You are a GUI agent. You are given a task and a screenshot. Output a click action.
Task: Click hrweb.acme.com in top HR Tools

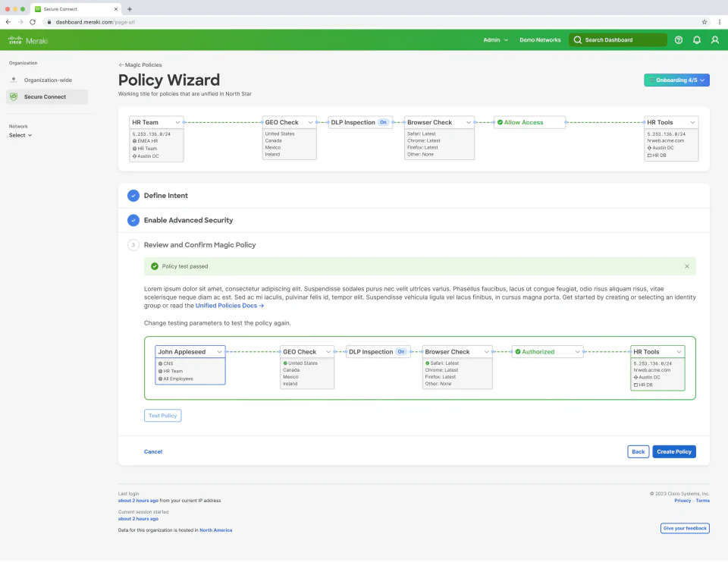pyautogui.click(x=665, y=140)
